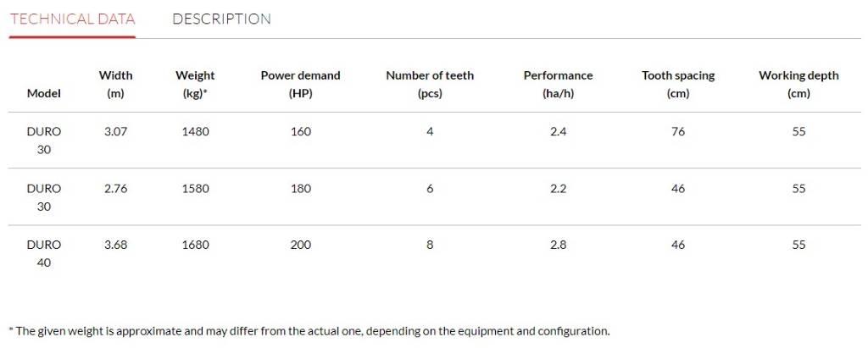Click the Width (m) column header
This screenshot has height=348, width=868.
click(115, 84)
